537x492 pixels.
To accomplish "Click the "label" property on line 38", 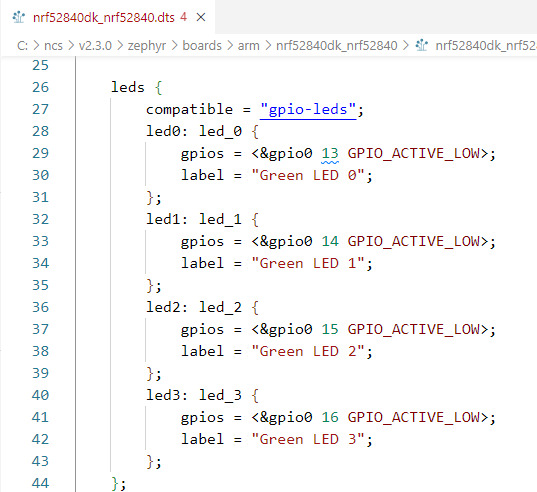I will pyautogui.click(x=202, y=351).
